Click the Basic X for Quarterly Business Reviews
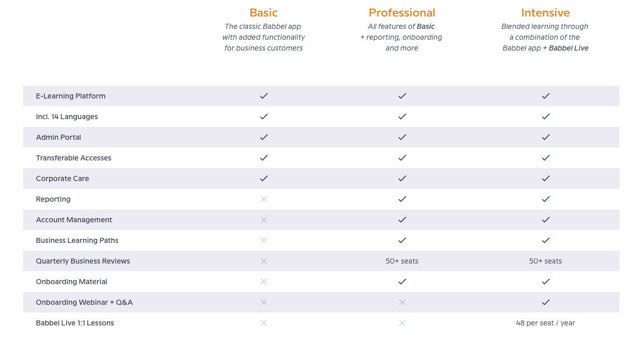644x344 pixels. [x=264, y=261]
